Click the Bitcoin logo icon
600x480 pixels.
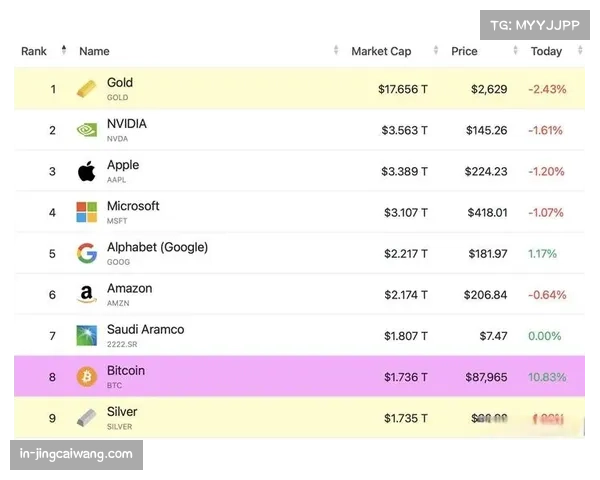click(x=87, y=376)
